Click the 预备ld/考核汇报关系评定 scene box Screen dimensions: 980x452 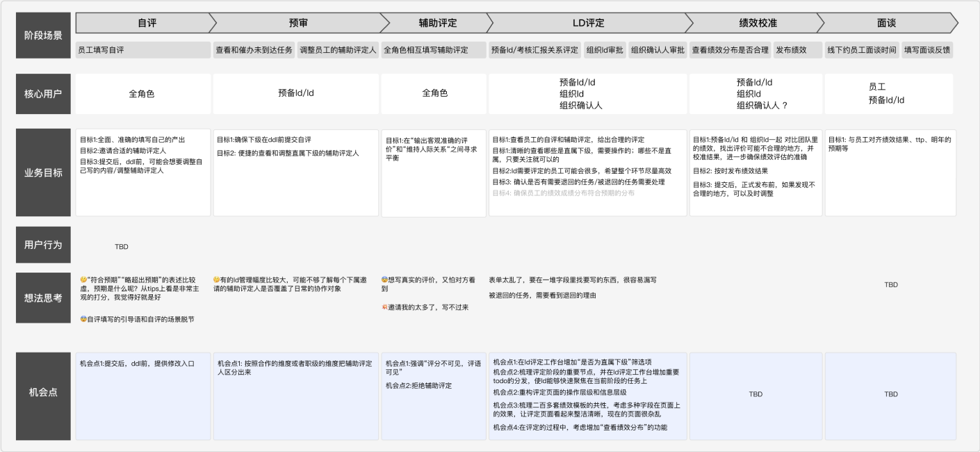534,50
